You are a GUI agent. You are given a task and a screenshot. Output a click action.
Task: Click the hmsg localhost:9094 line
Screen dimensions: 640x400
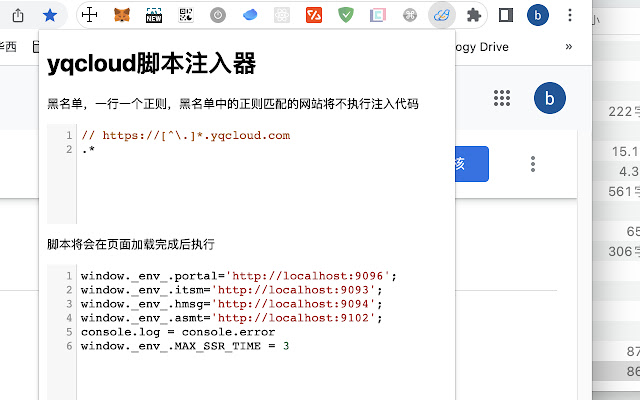tap(231, 304)
